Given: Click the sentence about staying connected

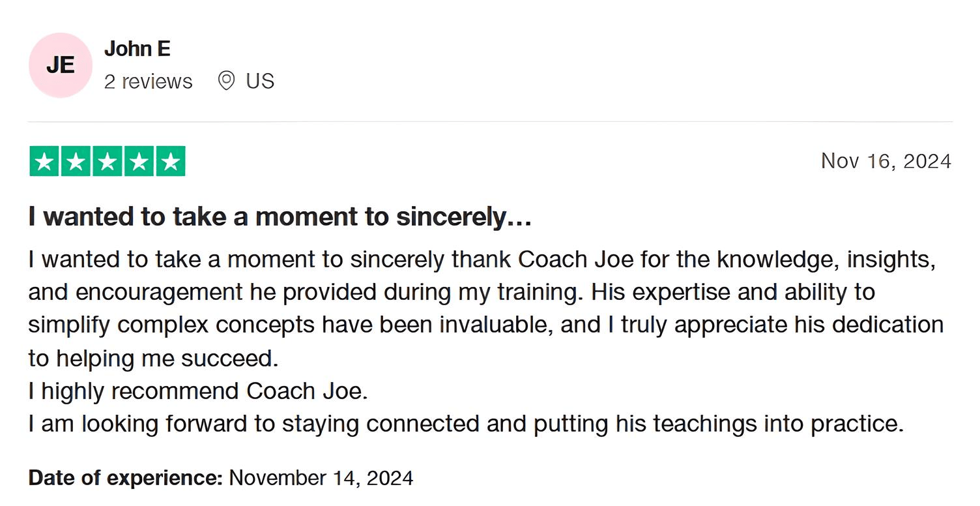Looking at the screenshot, I should pos(466,424).
